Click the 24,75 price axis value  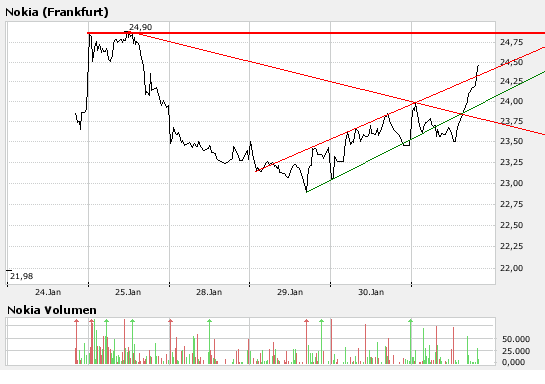(512, 42)
